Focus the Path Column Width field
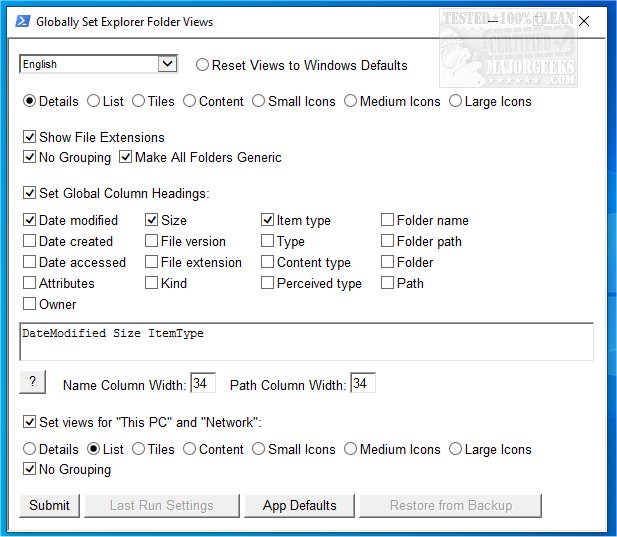The height and width of the screenshot is (537, 617). coord(362,384)
